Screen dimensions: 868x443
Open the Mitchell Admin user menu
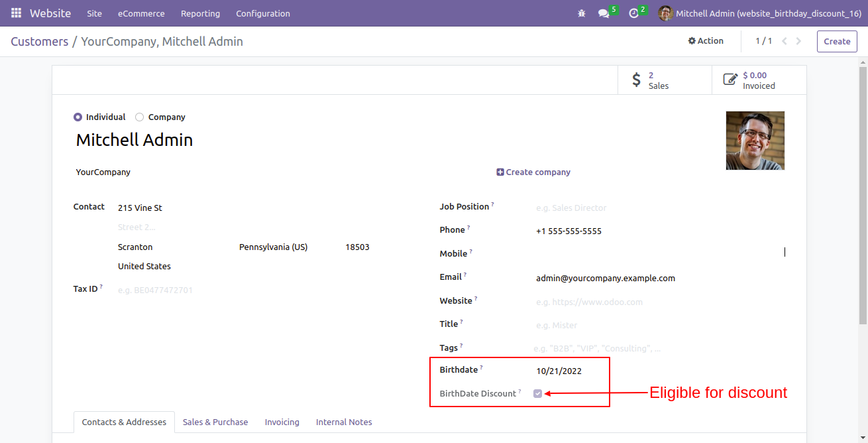pos(760,13)
